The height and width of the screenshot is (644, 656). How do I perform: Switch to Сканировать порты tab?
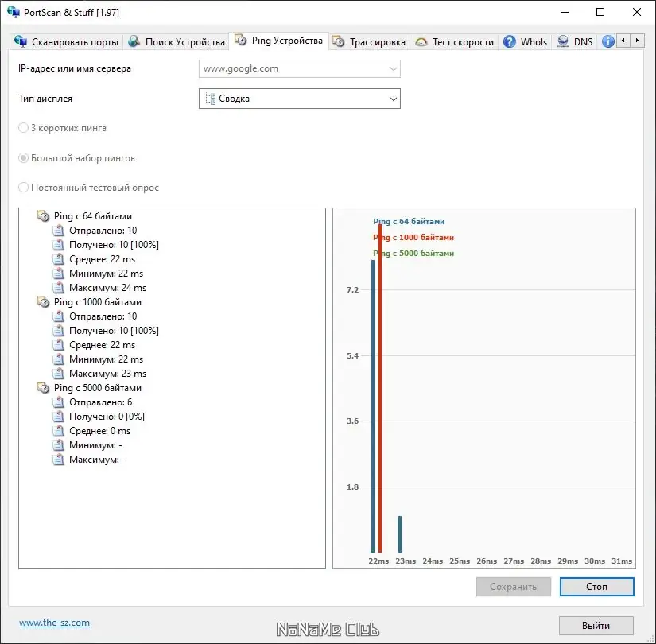click(67, 42)
